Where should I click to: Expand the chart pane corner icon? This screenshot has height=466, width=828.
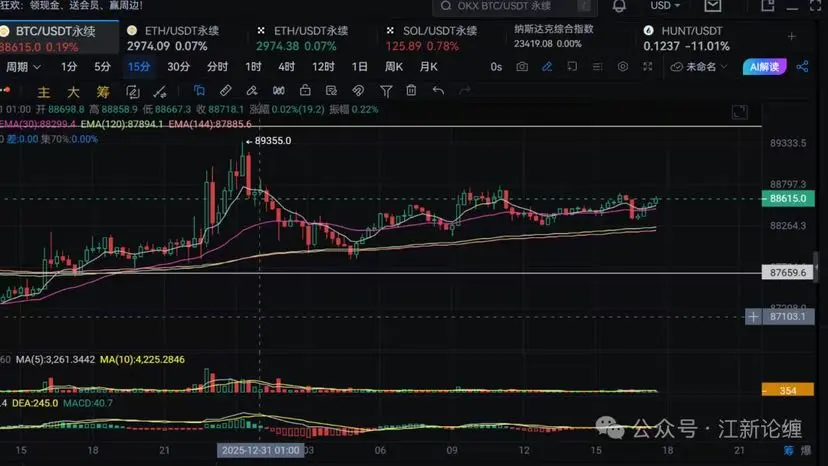pyautogui.click(x=740, y=112)
